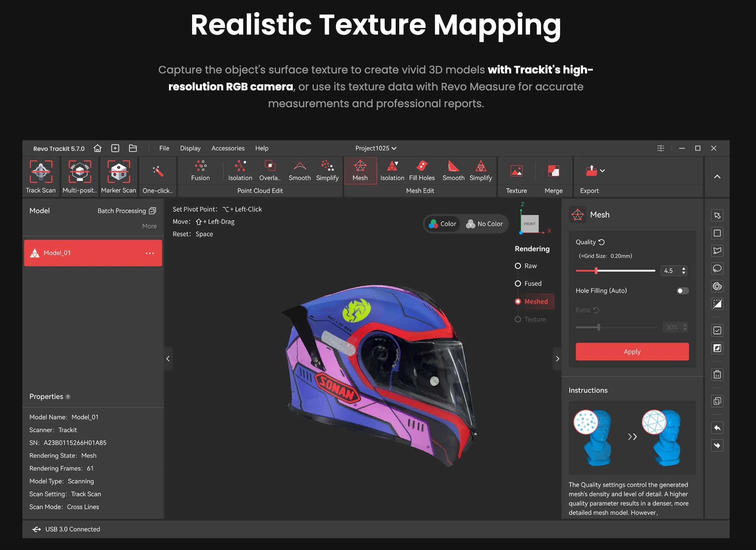
Task: Click the Apply button
Action: (x=632, y=352)
